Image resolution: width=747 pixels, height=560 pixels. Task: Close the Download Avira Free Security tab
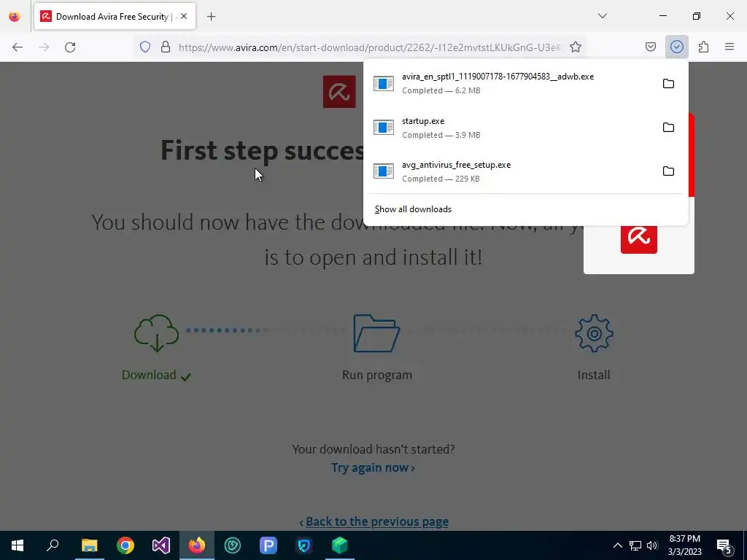tap(184, 17)
